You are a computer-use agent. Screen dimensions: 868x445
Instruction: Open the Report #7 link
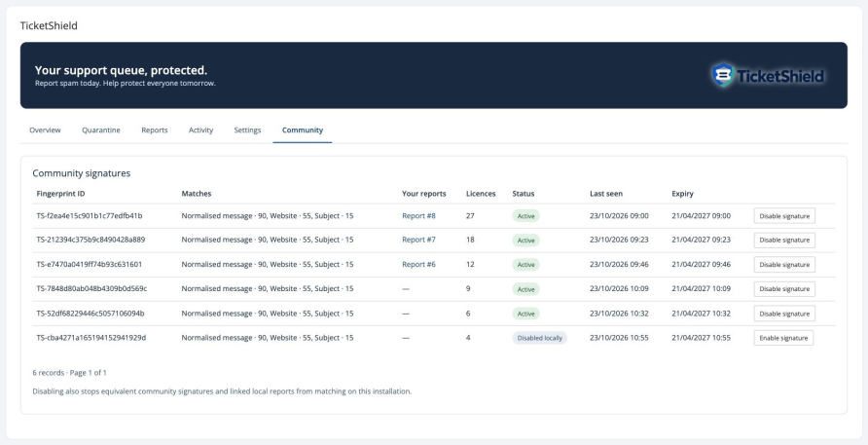[x=419, y=240]
